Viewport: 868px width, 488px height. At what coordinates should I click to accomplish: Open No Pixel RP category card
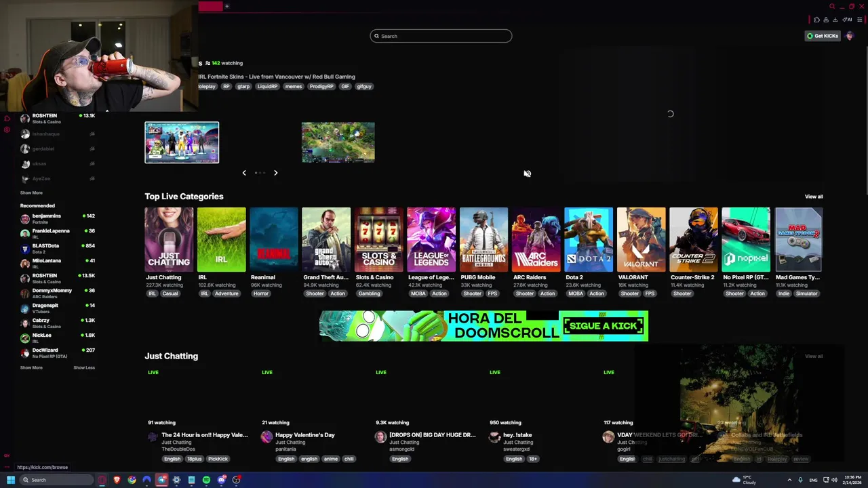pos(746,240)
